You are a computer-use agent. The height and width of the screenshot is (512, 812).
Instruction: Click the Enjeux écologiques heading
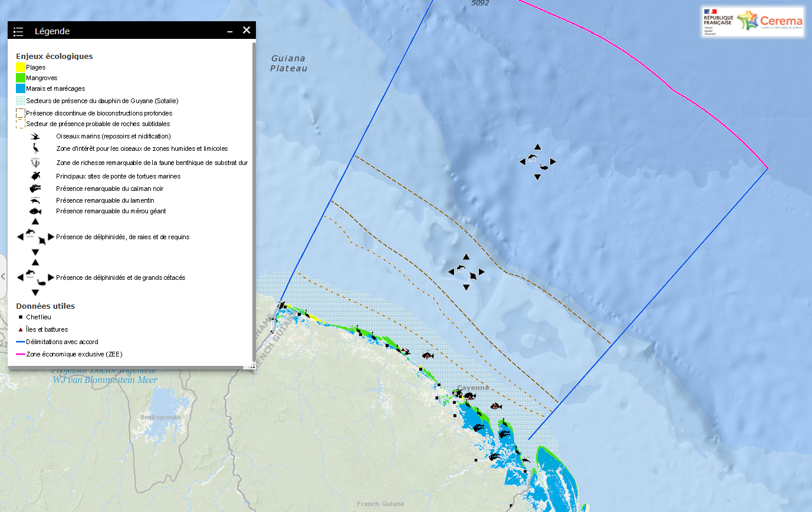pyautogui.click(x=54, y=56)
